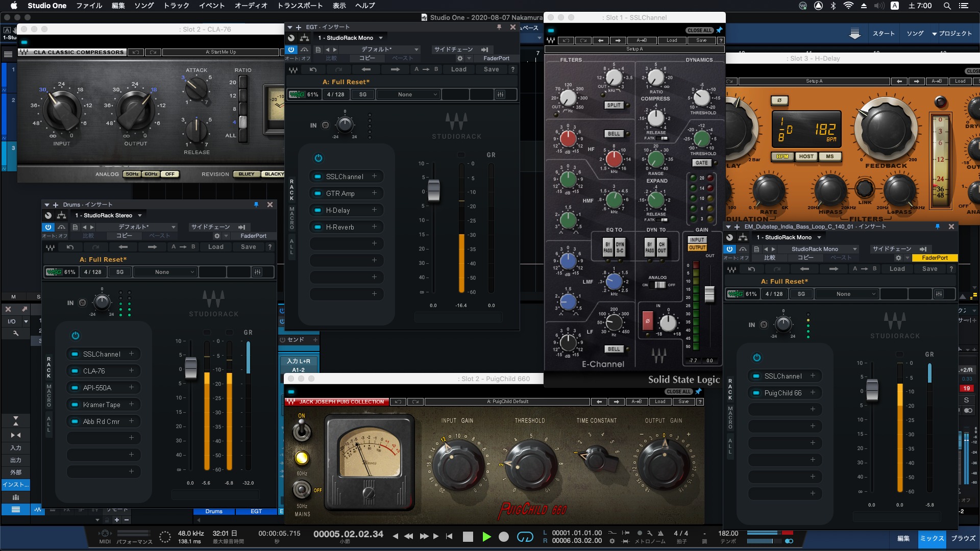This screenshot has width=980, height=551.
Task: Click wrench icon in console left sidebar
Action: pos(15,333)
